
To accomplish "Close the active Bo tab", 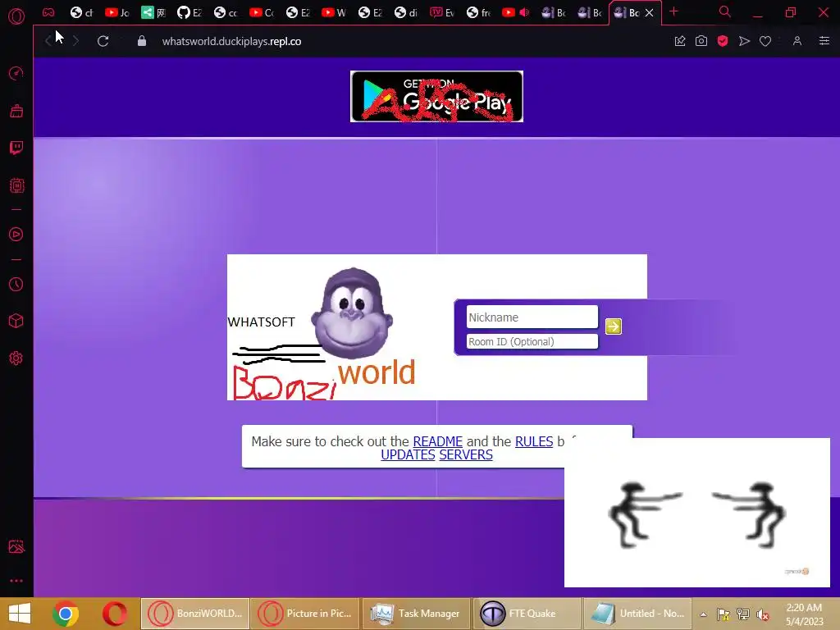I will [x=650, y=13].
